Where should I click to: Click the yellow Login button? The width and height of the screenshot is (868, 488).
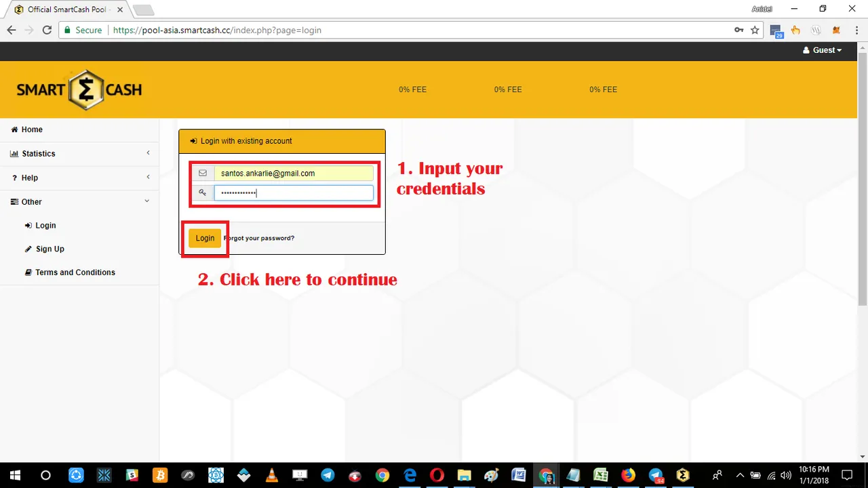tap(205, 238)
